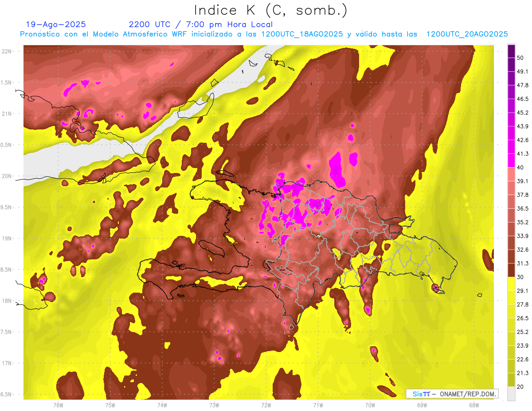Click the salmon pink legend band between 39.1 and 40

[x=511, y=174]
